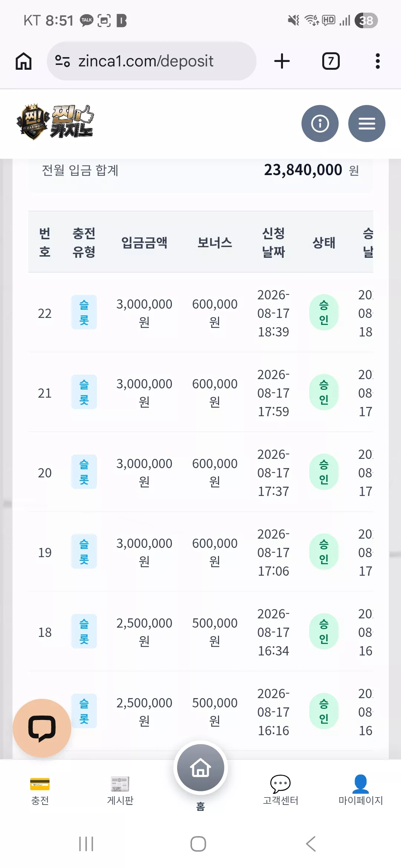
Task: Tap 승인 status on row 18
Action: point(324,631)
